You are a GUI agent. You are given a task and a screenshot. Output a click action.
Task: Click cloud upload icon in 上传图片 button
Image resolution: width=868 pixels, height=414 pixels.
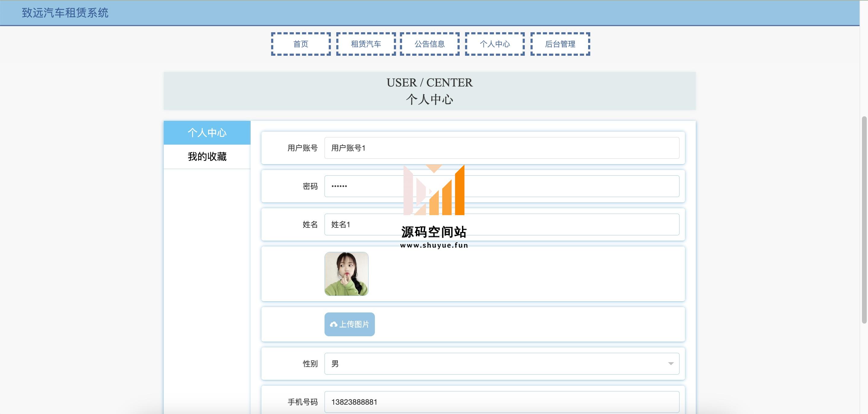pyautogui.click(x=334, y=325)
